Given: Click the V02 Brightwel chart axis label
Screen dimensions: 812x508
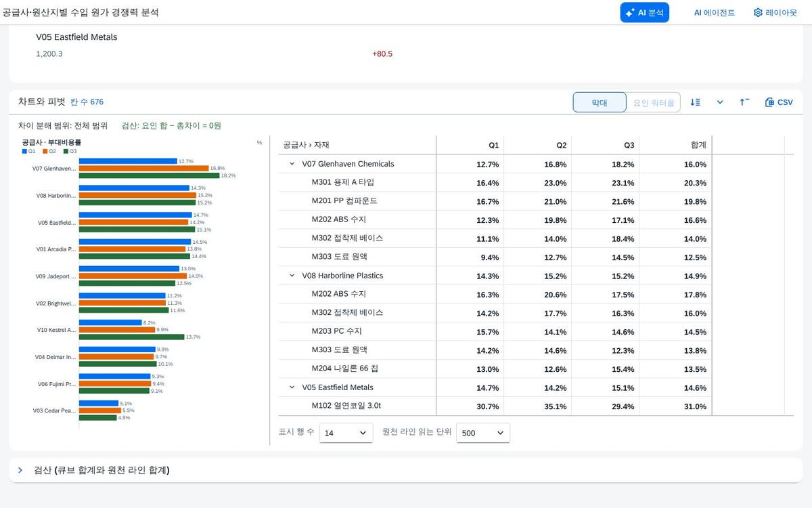Looking at the screenshot, I should tap(56, 303).
